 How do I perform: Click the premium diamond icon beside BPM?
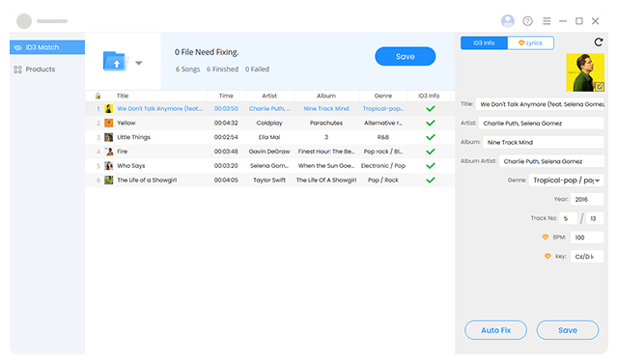(545, 238)
